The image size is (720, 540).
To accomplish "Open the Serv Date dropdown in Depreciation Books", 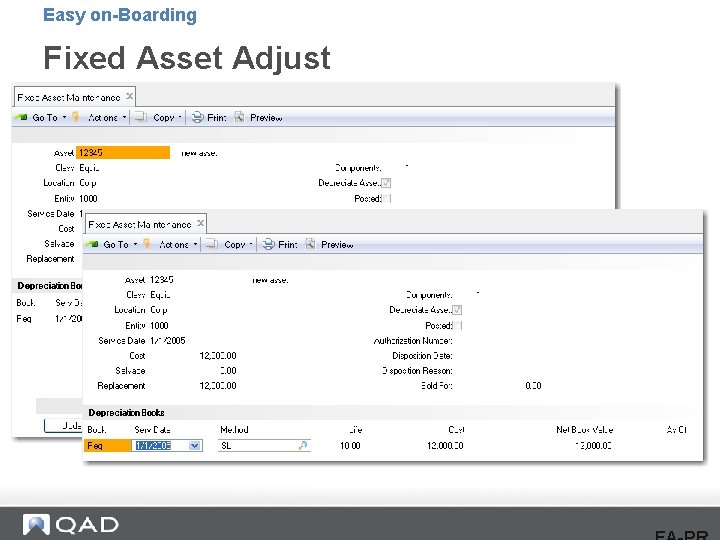I will [195, 445].
